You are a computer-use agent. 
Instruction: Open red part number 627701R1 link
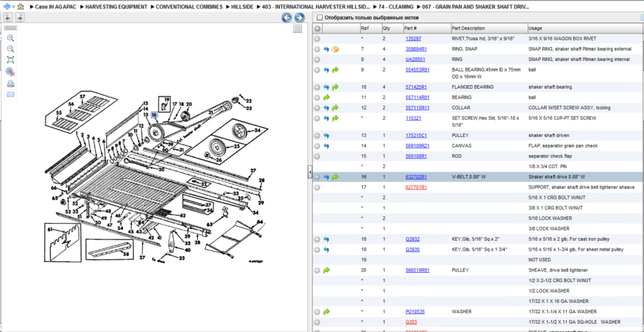(x=416, y=187)
